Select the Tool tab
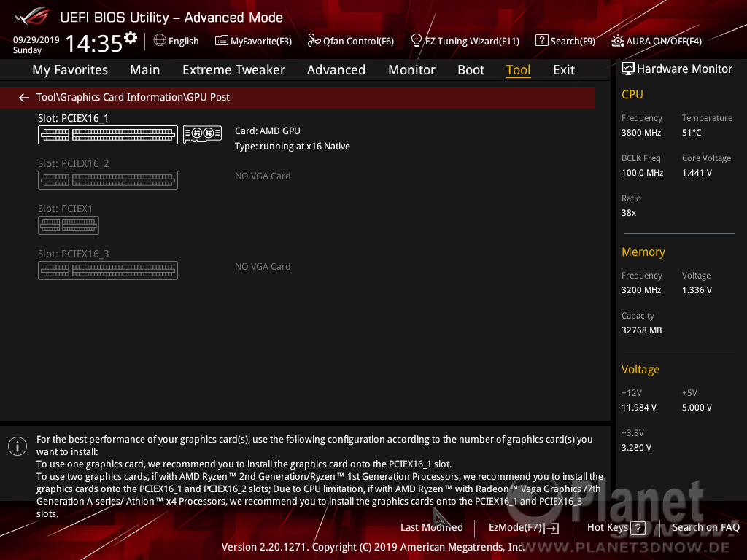Viewport: 747px width, 560px height. [x=519, y=70]
